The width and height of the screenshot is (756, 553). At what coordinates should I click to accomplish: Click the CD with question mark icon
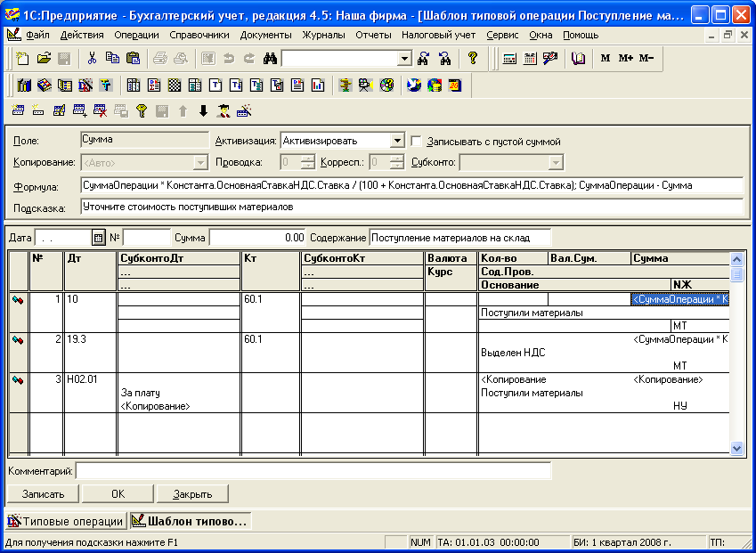[x=386, y=85]
